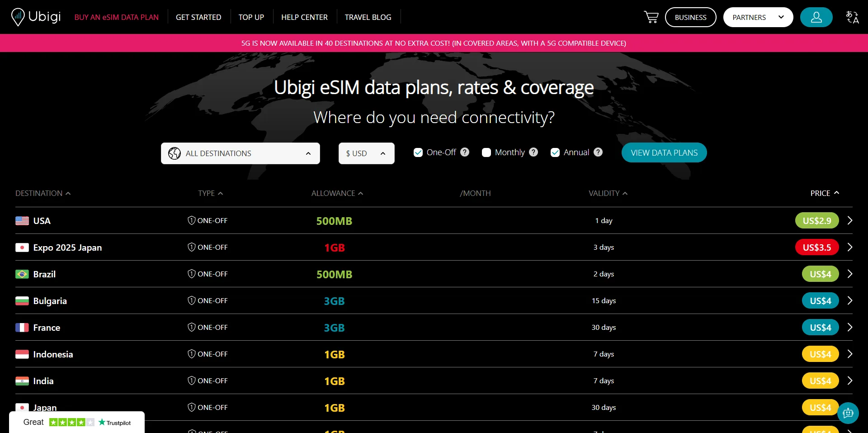Open the chatbot assistant icon
Viewport: 868px width, 433px height.
(x=848, y=413)
